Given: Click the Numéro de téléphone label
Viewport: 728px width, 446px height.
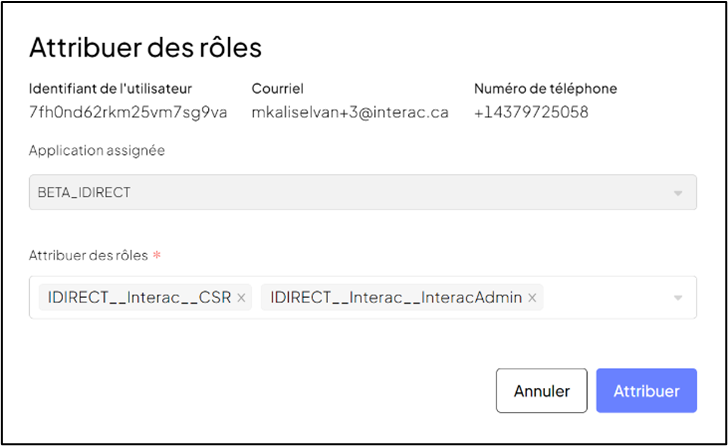Looking at the screenshot, I should 546,89.
